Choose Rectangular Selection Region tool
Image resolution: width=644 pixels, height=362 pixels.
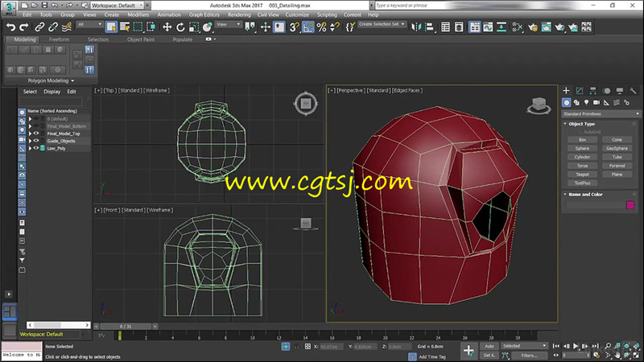[x=138, y=27]
